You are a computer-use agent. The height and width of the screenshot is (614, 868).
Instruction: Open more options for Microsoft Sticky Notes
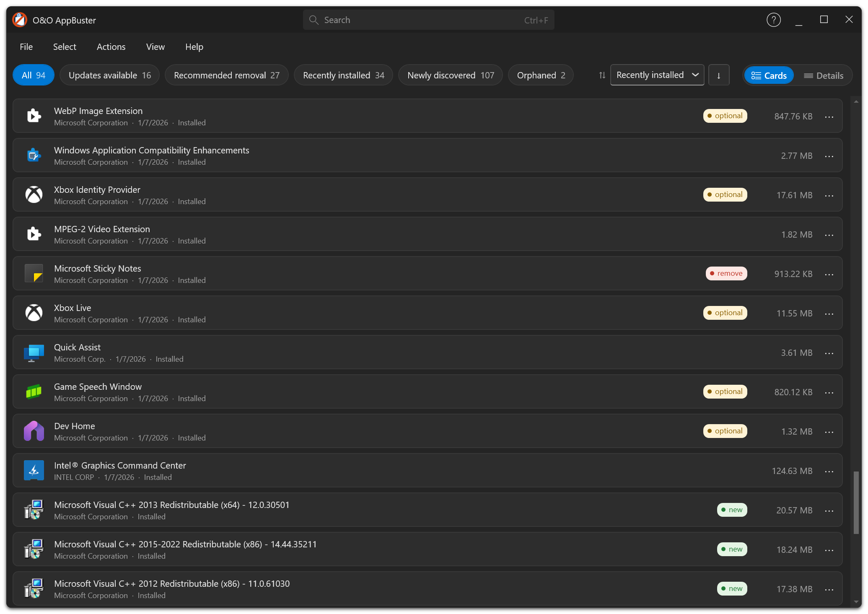pos(829,274)
